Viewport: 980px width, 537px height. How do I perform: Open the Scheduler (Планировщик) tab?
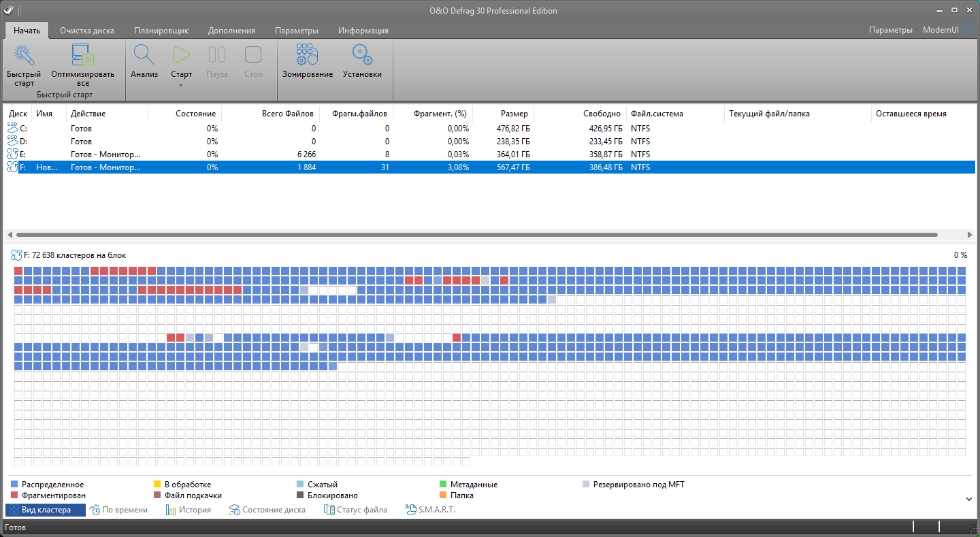[x=161, y=31]
